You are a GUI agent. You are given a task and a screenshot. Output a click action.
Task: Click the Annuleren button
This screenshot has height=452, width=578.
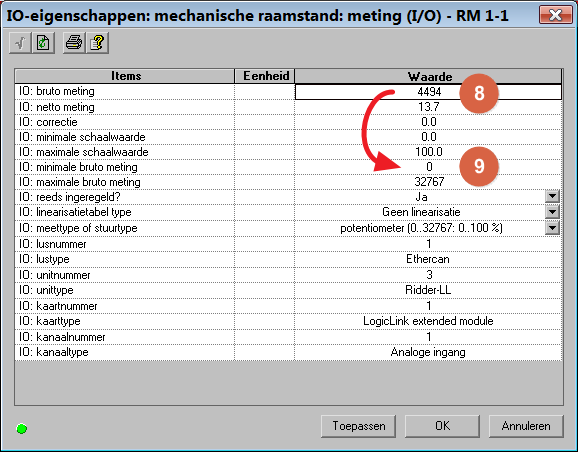point(526,426)
